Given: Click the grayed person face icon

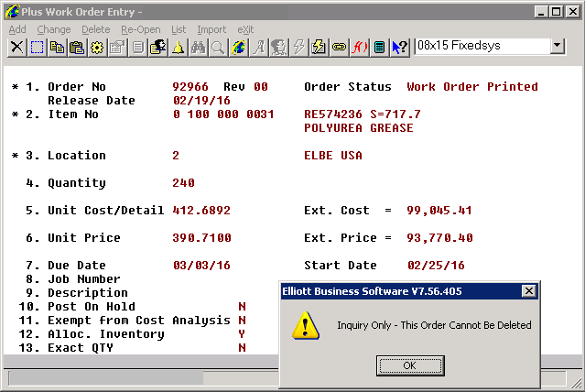Looking at the screenshot, I should click(278, 48).
